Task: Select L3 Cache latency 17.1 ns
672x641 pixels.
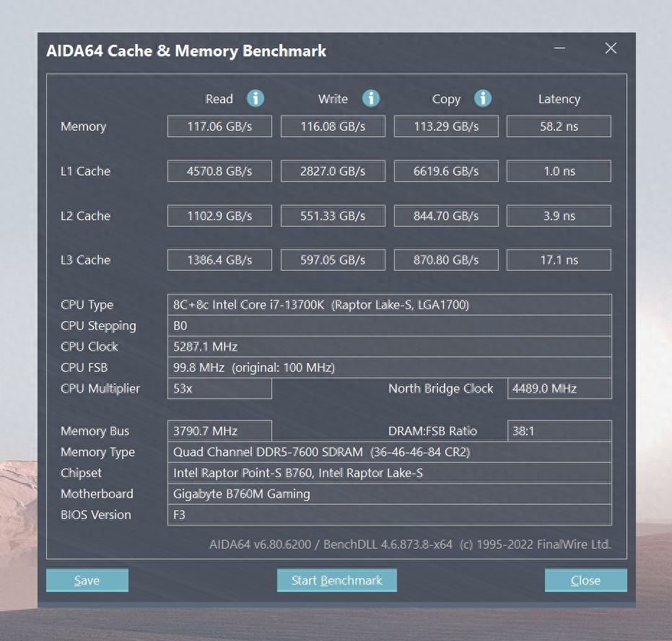Action: coord(559,260)
